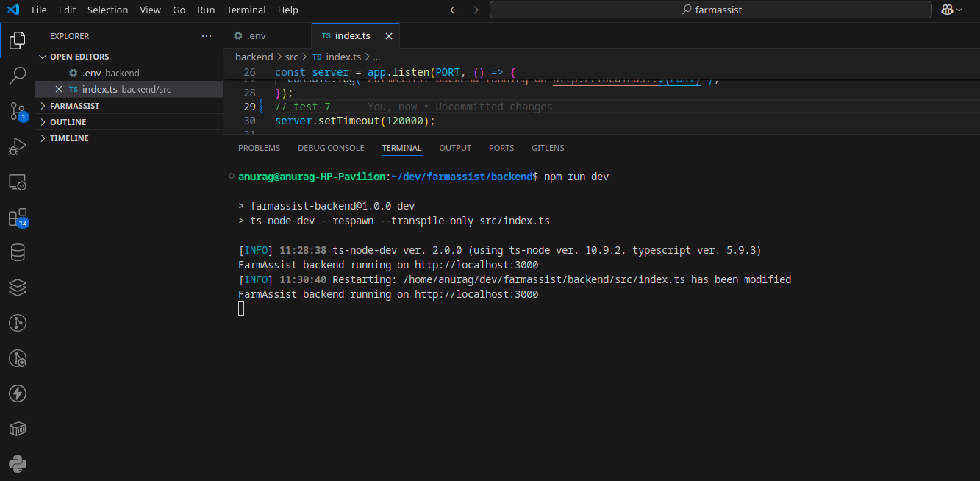
Task: Click the VS Code logo icon
Action: (12, 10)
